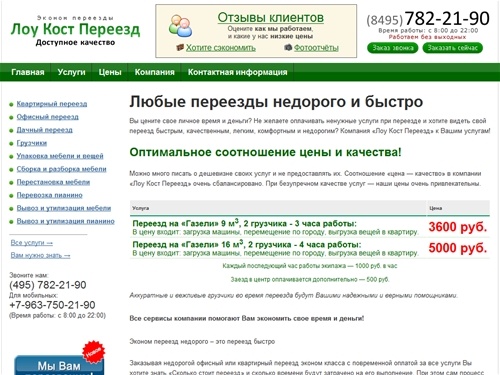Open Вывоз и утилизация мебели link

(x=64, y=208)
